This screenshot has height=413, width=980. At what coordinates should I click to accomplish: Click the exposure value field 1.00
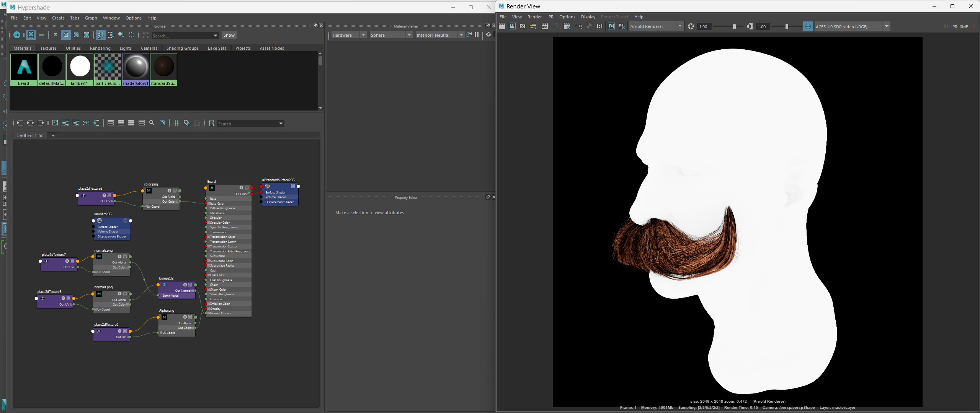point(704,26)
